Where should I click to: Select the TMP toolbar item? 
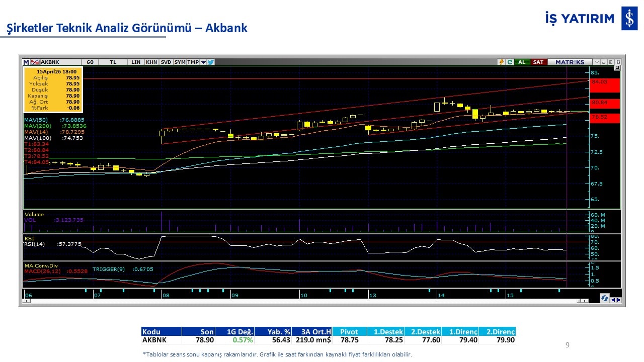coord(193,62)
